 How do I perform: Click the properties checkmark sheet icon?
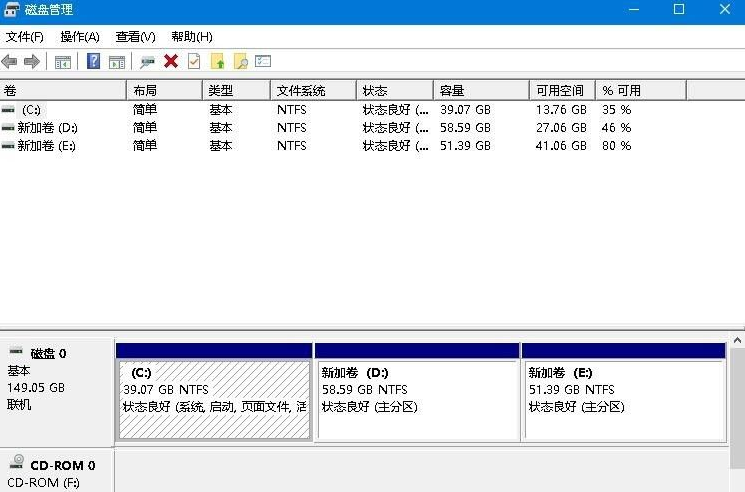(194, 62)
